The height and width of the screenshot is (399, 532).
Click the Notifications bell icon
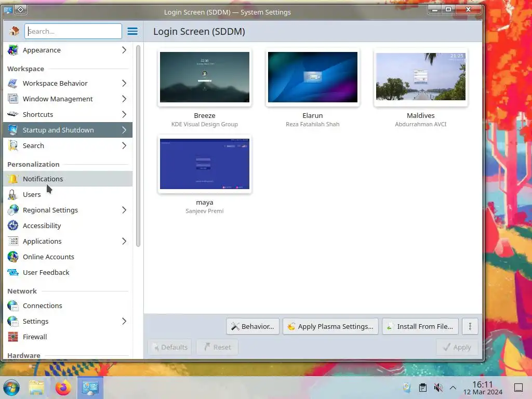pos(13,179)
